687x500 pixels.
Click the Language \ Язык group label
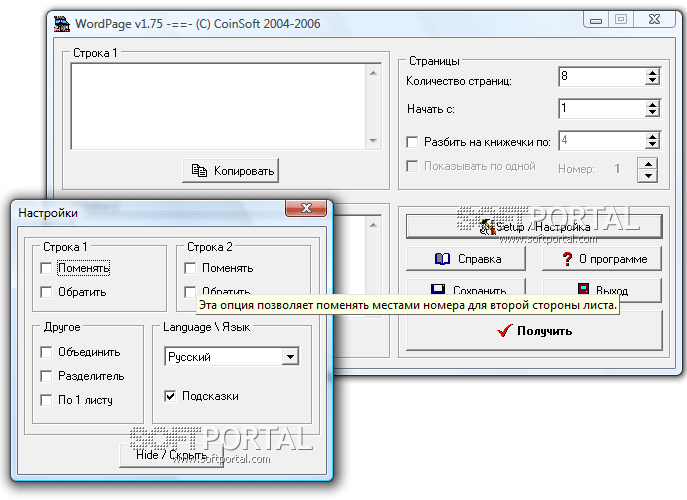point(206,327)
